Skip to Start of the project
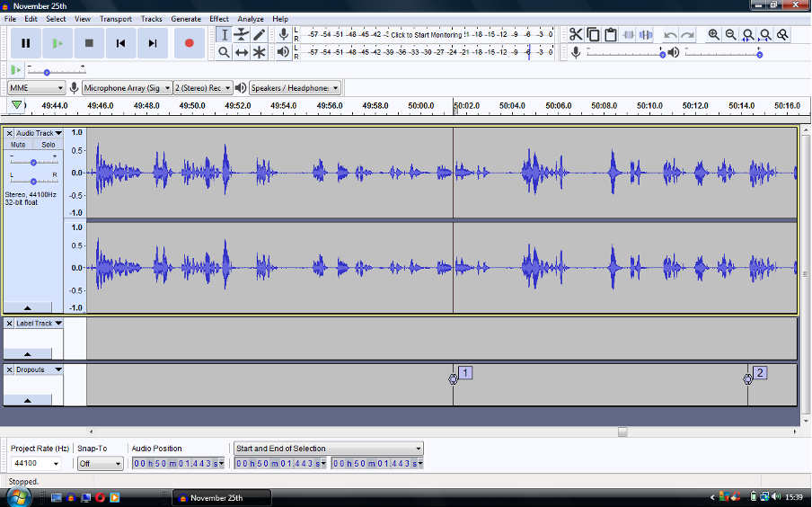The image size is (812, 507). (120, 43)
